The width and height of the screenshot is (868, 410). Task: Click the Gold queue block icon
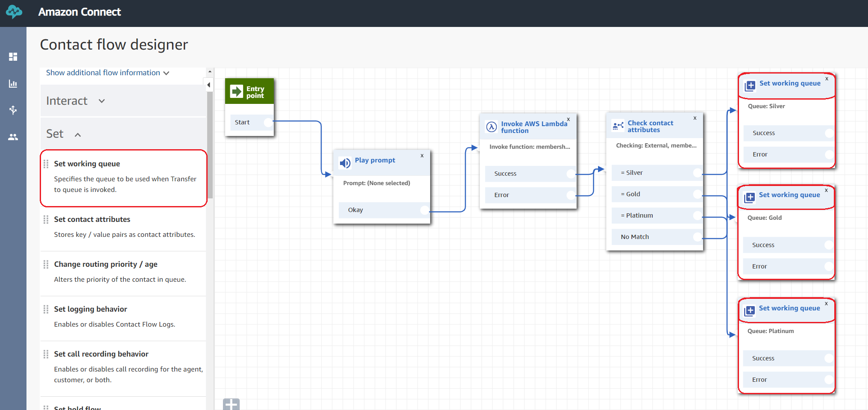point(750,198)
